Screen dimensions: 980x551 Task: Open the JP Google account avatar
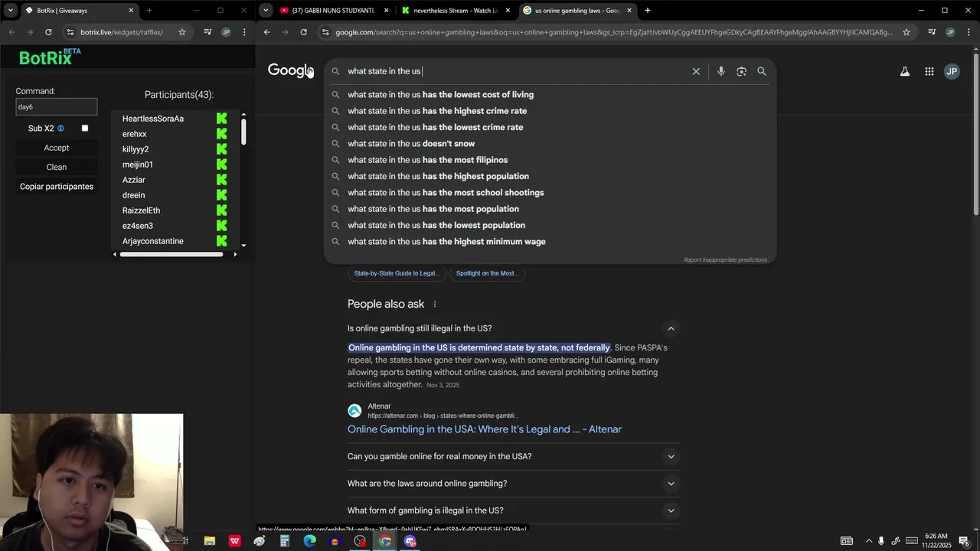[x=952, y=71]
